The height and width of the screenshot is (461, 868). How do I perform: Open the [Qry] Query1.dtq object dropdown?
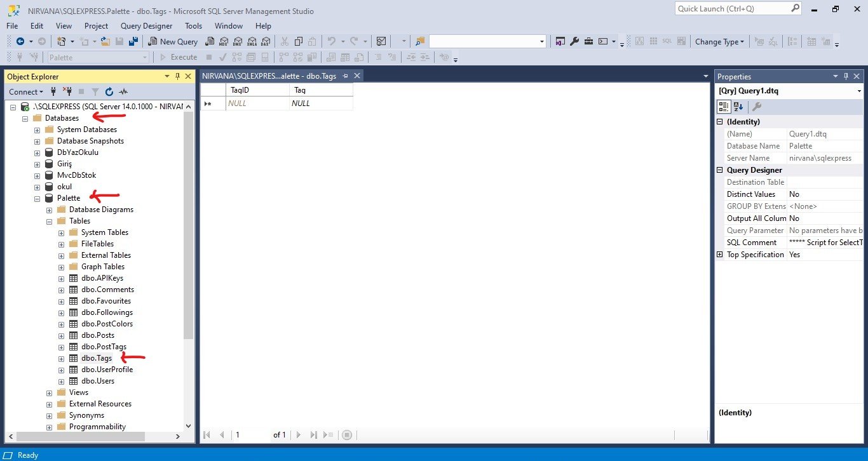tap(859, 91)
